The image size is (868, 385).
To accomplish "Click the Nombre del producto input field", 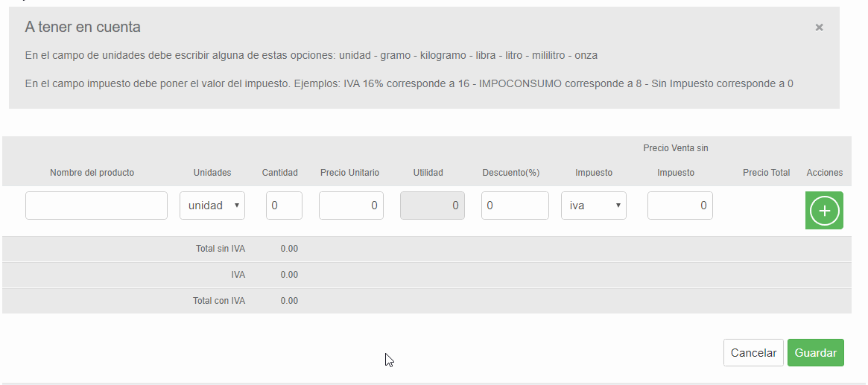I will [x=96, y=206].
